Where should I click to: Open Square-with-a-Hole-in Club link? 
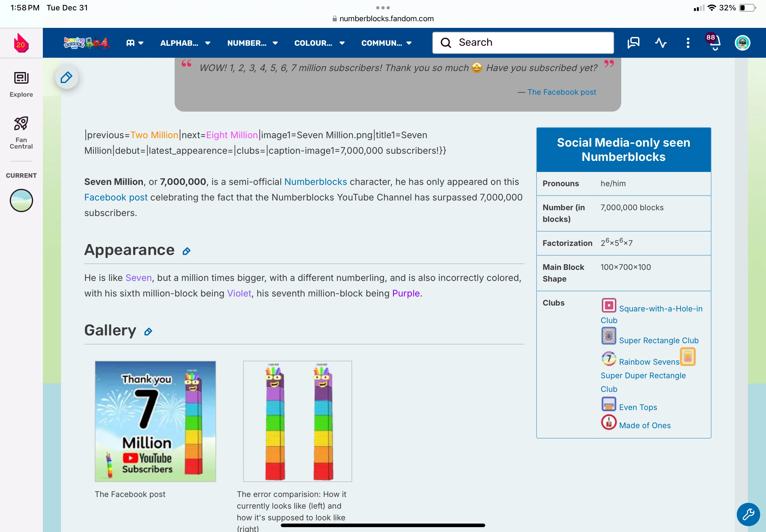click(652, 314)
